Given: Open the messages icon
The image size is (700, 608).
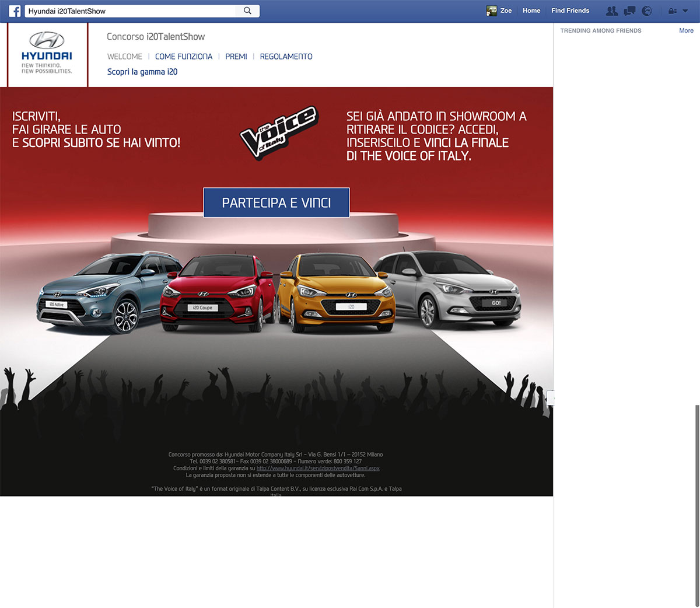Looking at the screenshot, I should (629, 11).
